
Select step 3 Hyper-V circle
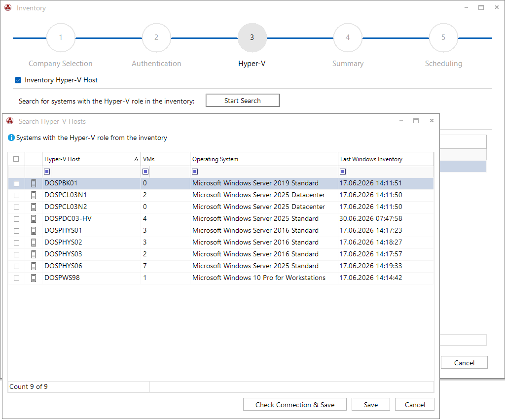(x=252, y=37)
